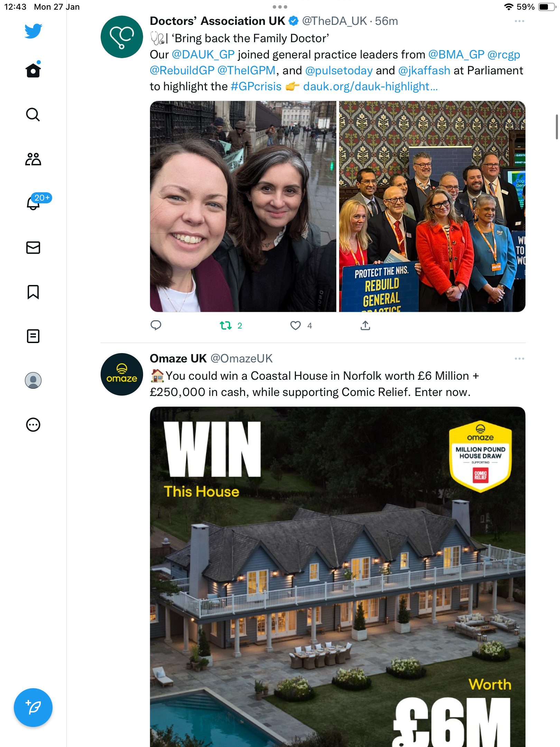Open the More circle menu in sidebar
Screen dimensions: 560x747
click(x=33, y=425)
